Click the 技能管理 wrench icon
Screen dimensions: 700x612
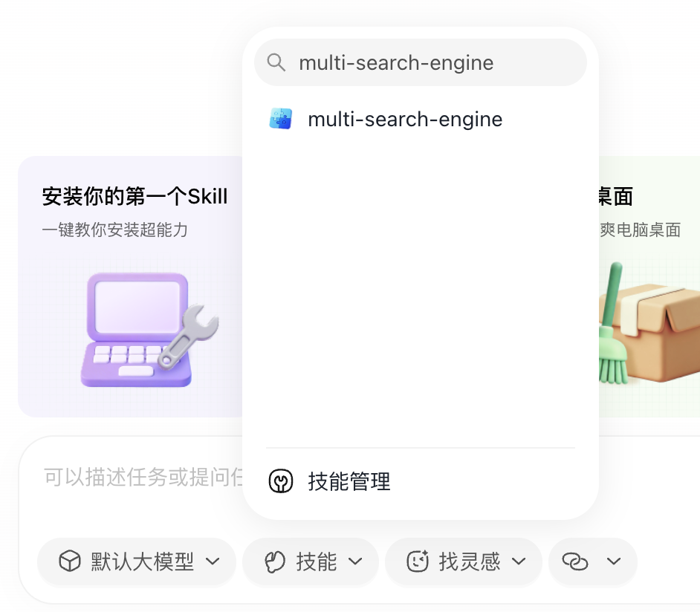tap(281, 481)
